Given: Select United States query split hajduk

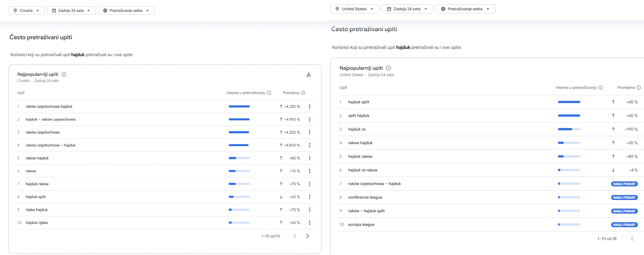Looking at the screenshot, I should tap(359, 116).
